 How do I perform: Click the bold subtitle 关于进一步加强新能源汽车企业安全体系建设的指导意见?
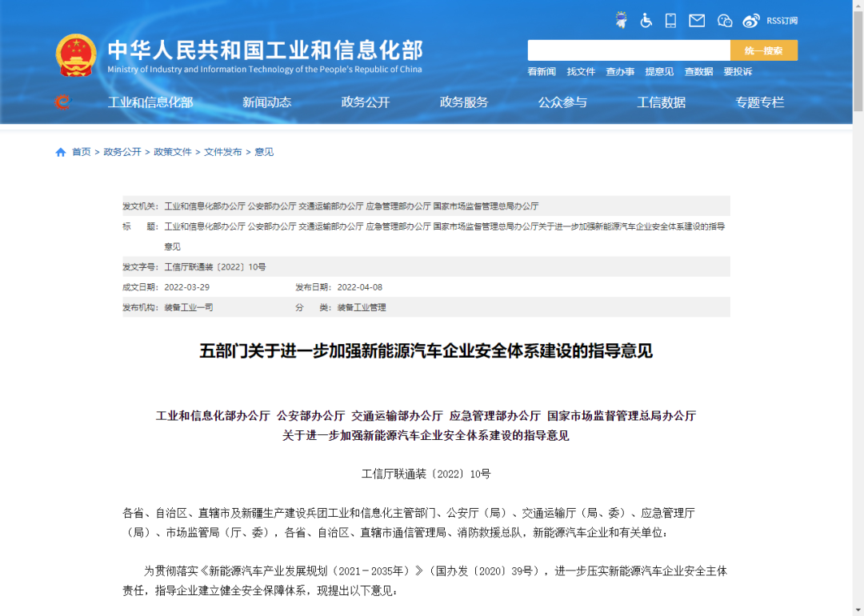click(x=426, y=436)
